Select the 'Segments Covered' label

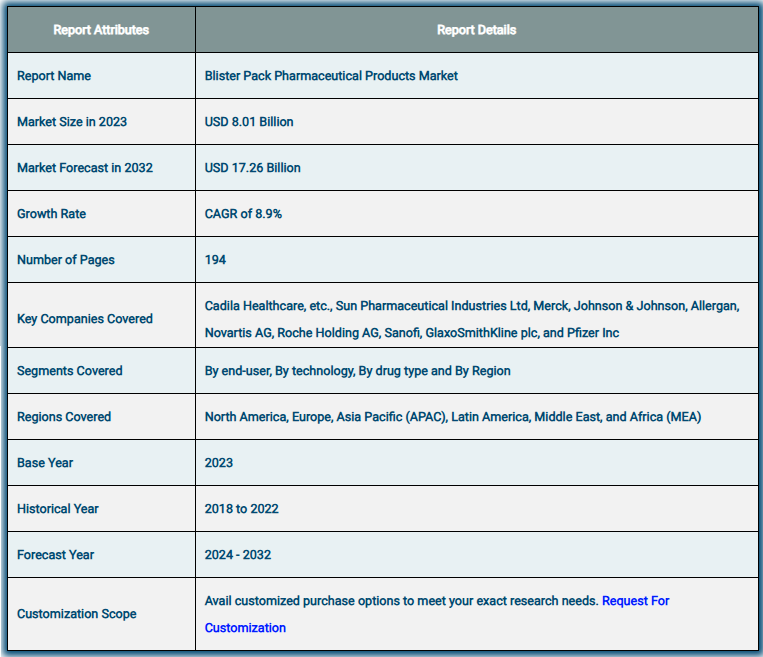pos(70,371)
